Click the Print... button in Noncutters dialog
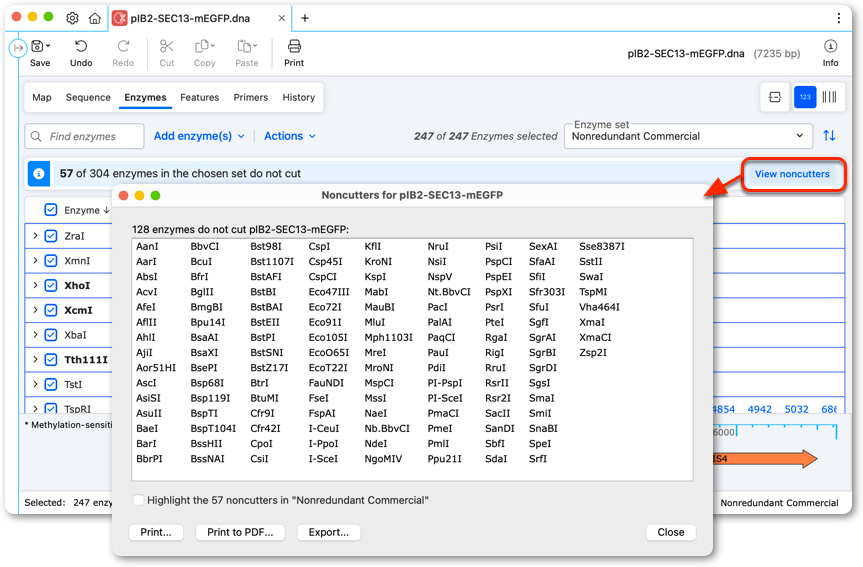863x567 pixels. click(x=156, y=532)
